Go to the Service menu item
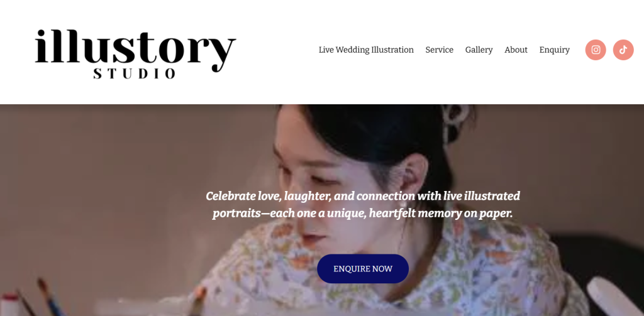The image size is (644, 316). tap(440, 50)
